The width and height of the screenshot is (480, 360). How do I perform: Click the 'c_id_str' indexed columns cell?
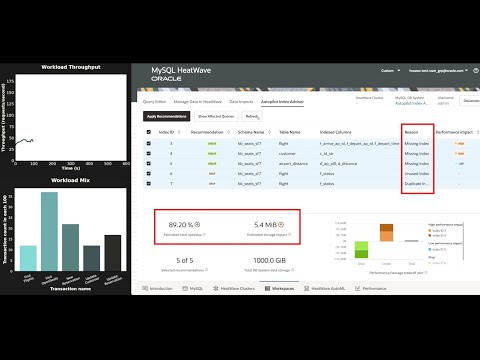pos(327,153)
